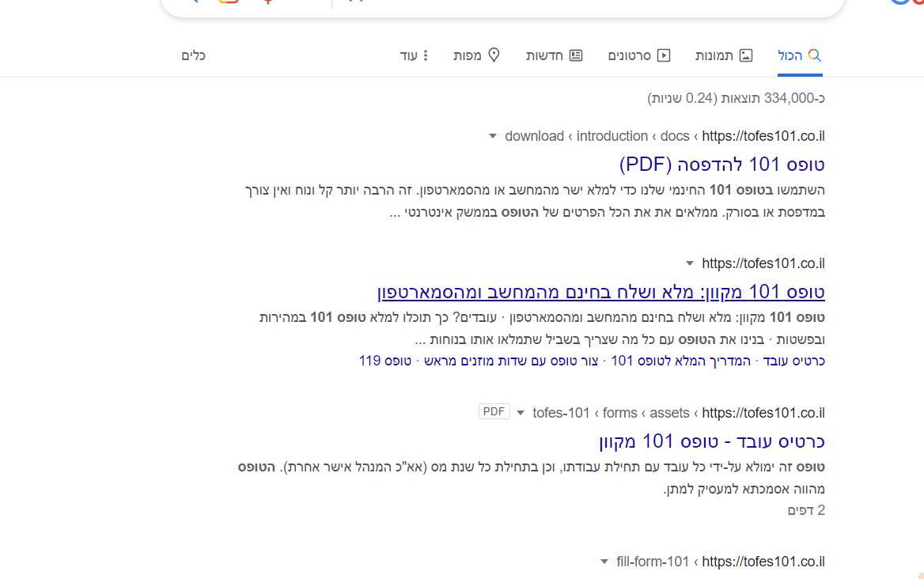Click the PDF badge on third result
924x579 pixels.
pos(494,412)
